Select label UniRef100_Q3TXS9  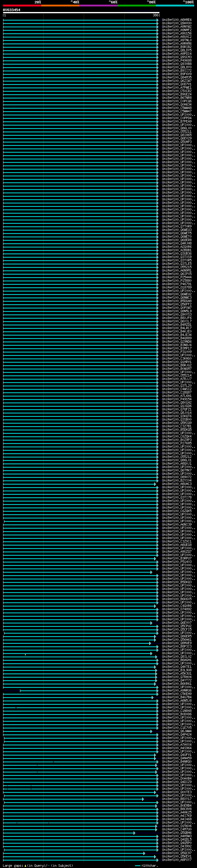[176, 257]
